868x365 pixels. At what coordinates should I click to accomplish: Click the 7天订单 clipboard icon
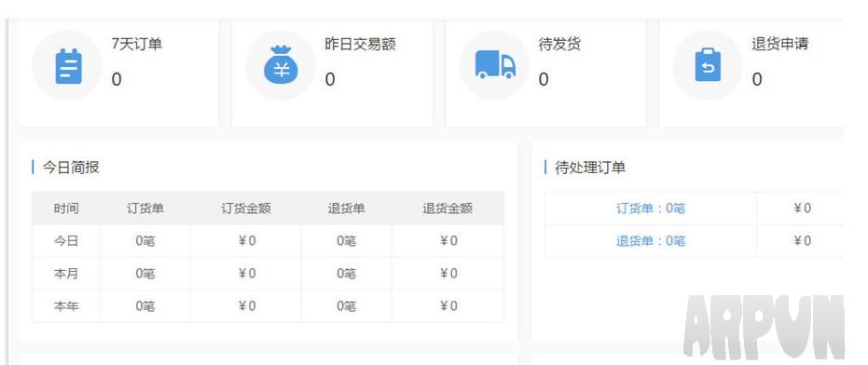69,66
